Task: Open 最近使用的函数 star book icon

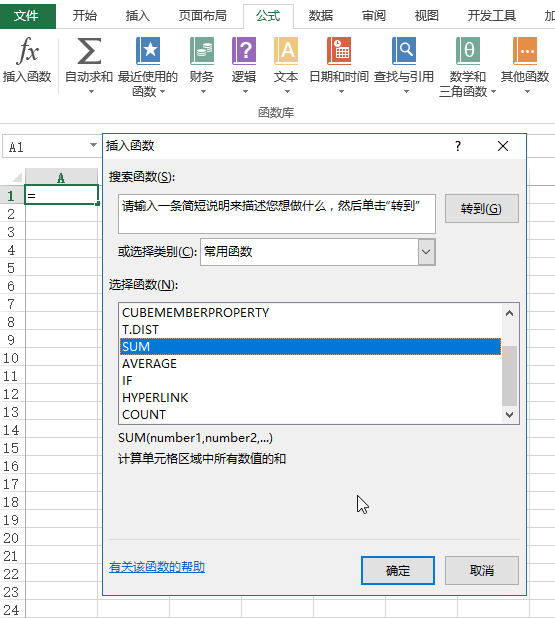Action: 148,51
